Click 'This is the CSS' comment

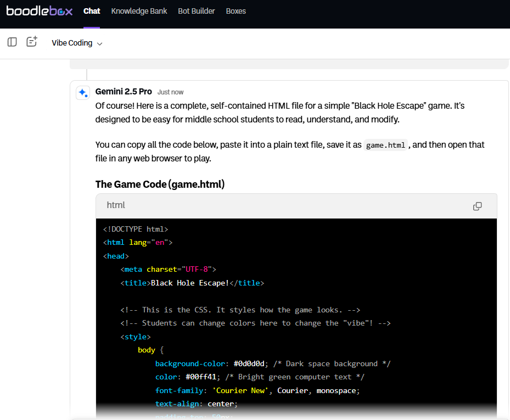coord(240,310)
